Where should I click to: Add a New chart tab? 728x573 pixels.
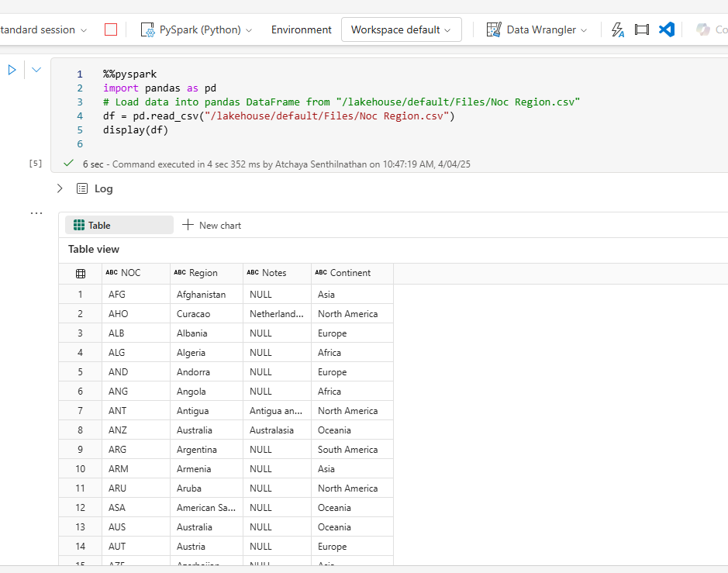(212, 225)
